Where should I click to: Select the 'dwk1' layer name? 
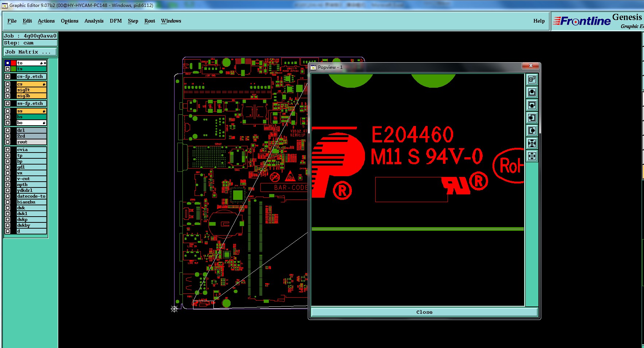coord(32,214)
